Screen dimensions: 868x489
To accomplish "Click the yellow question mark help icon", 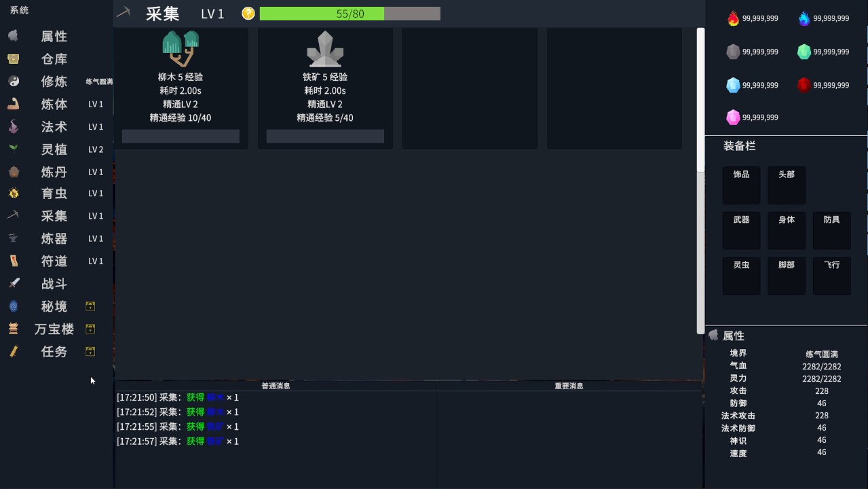I will pyautogui.click(x=248, y=14).
